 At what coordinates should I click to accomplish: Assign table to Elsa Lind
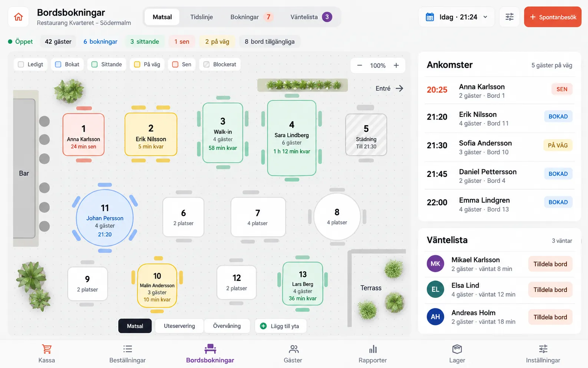click(x=550, y=290)
